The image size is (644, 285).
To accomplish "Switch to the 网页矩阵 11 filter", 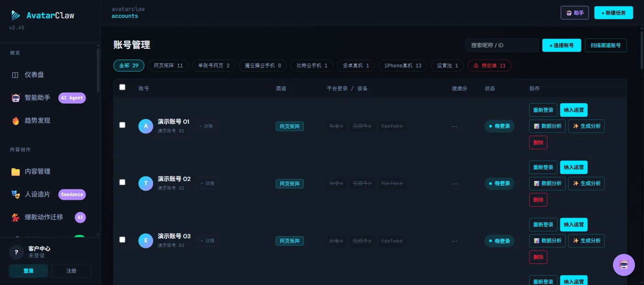I will 168,66.
